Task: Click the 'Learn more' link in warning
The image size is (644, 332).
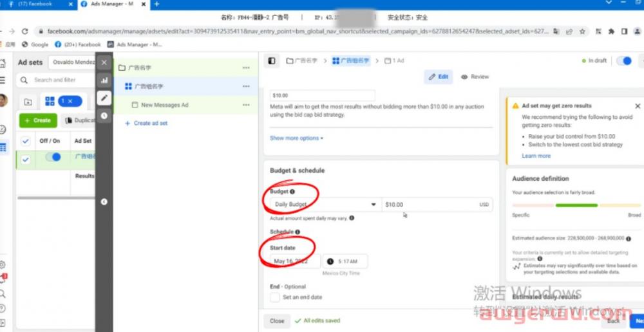Action: (536, 156)
